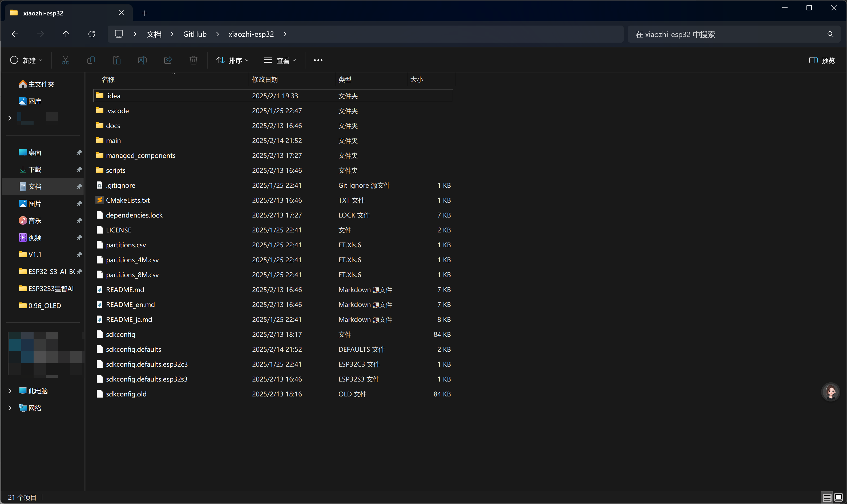Switch to details view in status bar

pyautogui.click(x=827, y=498)
